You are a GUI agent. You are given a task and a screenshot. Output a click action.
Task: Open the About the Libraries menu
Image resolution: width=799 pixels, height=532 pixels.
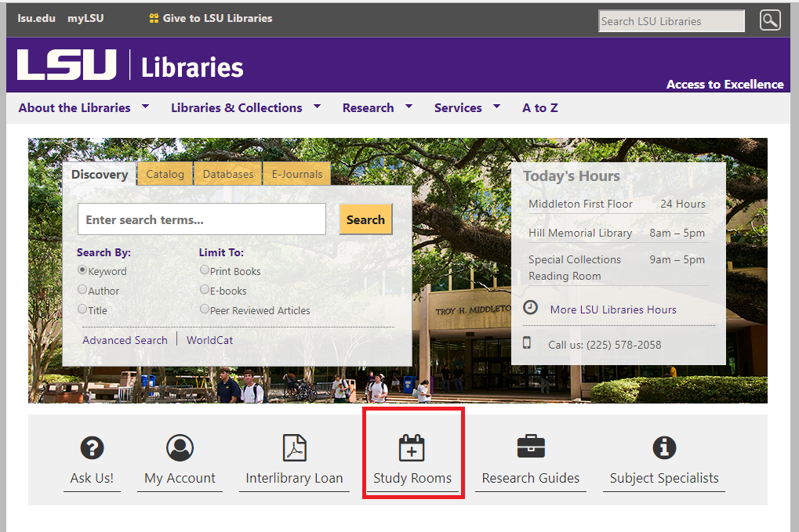tap(74, 108)
